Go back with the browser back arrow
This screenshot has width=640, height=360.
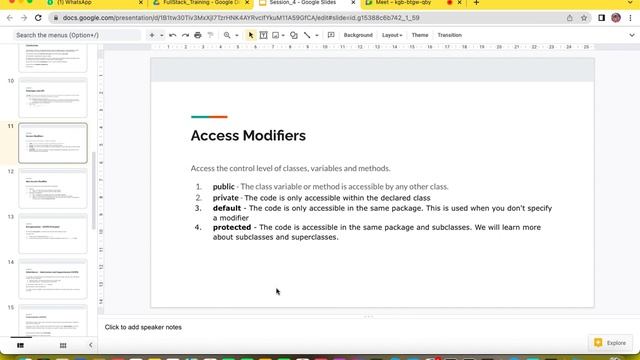tap(10, 18)
